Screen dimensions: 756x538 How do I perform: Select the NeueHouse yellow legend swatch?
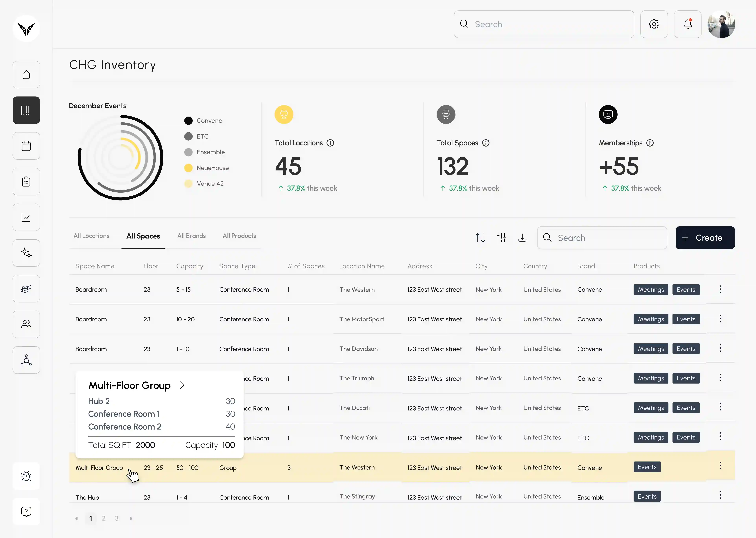[188, 168]
